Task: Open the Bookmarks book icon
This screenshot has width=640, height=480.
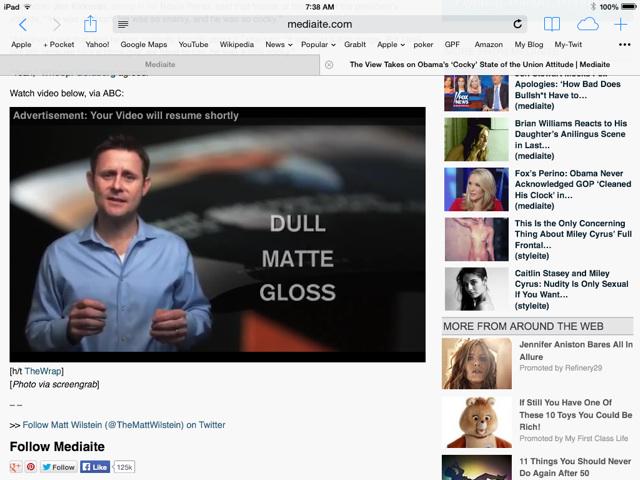Action: pos(552,24)
